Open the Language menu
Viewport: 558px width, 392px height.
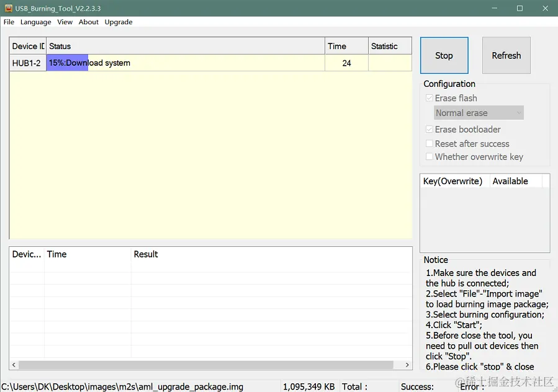[x=35, y=22]
